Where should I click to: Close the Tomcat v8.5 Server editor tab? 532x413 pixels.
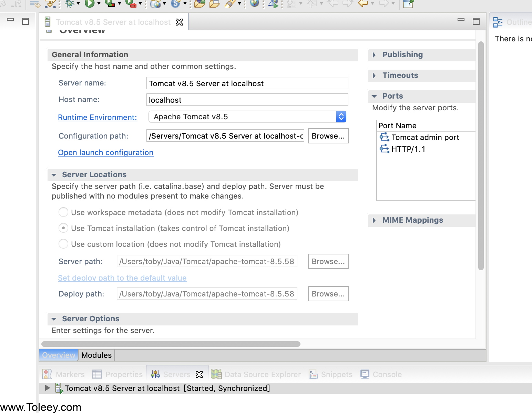pos(179,22)
